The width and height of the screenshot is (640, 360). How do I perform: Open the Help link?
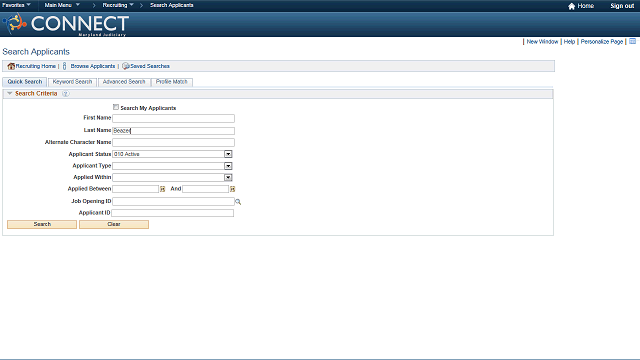tap(569, 42)
